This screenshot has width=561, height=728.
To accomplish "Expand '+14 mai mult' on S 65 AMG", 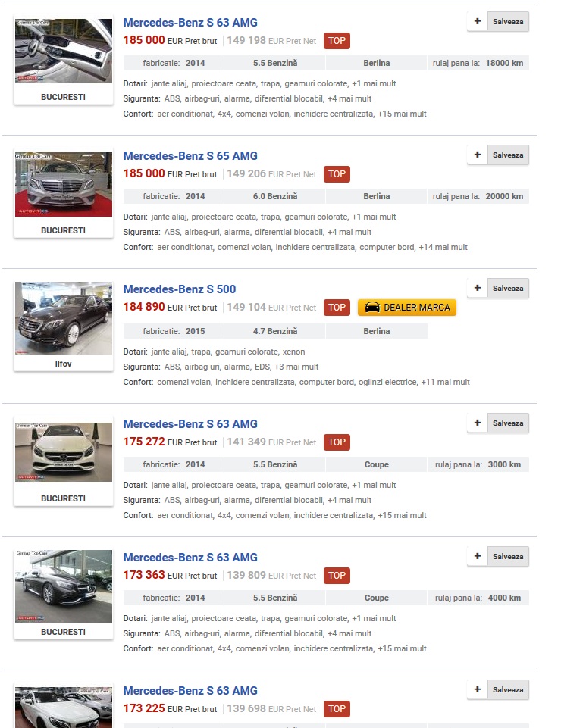I will 443,247.
